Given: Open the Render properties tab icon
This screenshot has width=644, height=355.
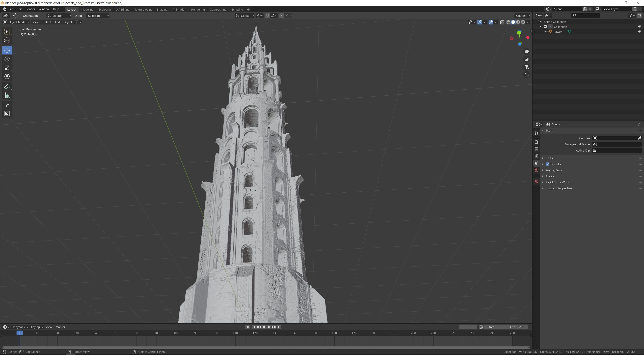Looking at the screenshot, I should coord(536,142).
